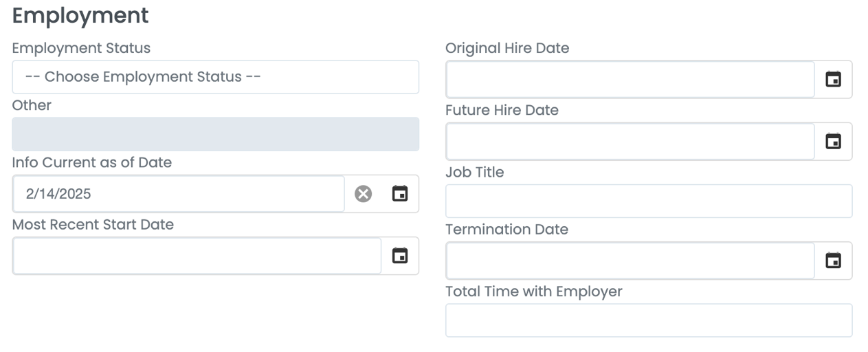Open the Original Hire Date calendar picker
Viewport: 868px width, 352px height.
(x=833, y=80)
